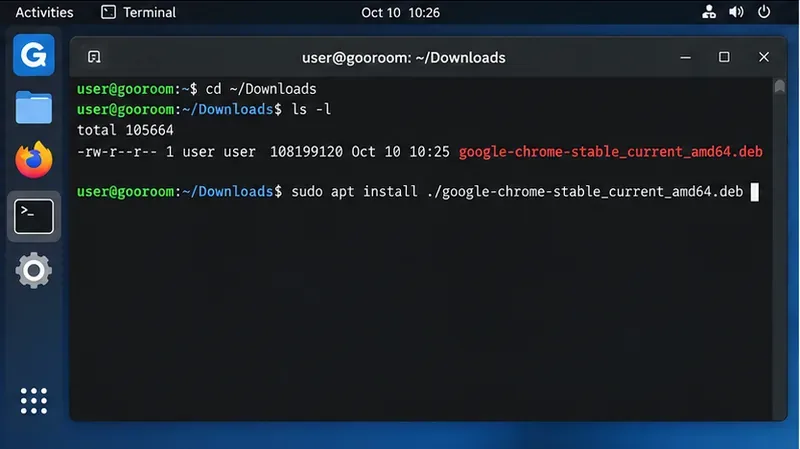Select the Terminal icon in the dock
The width and height of the screenshot is (800, 449).
point(34,216)
